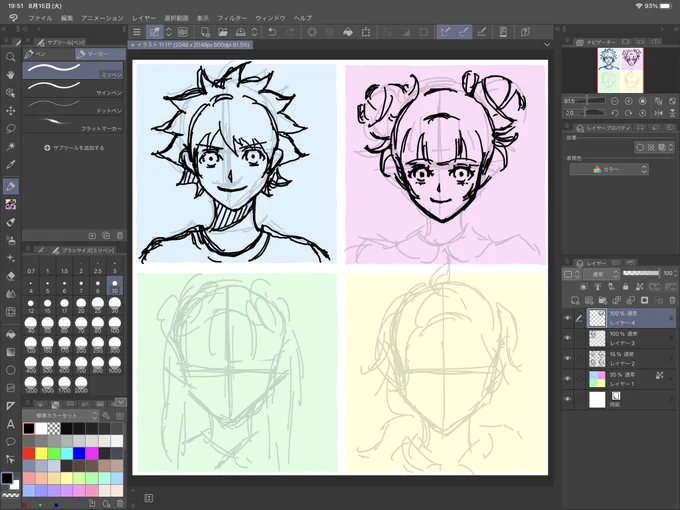Toggle visibility of 用紙 paper layer

click(x=567, y=399)
